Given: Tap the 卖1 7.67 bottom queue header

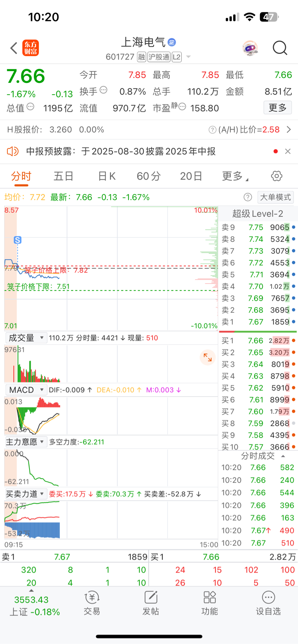Looking at the screenshot, I should [x=74, y=557].
